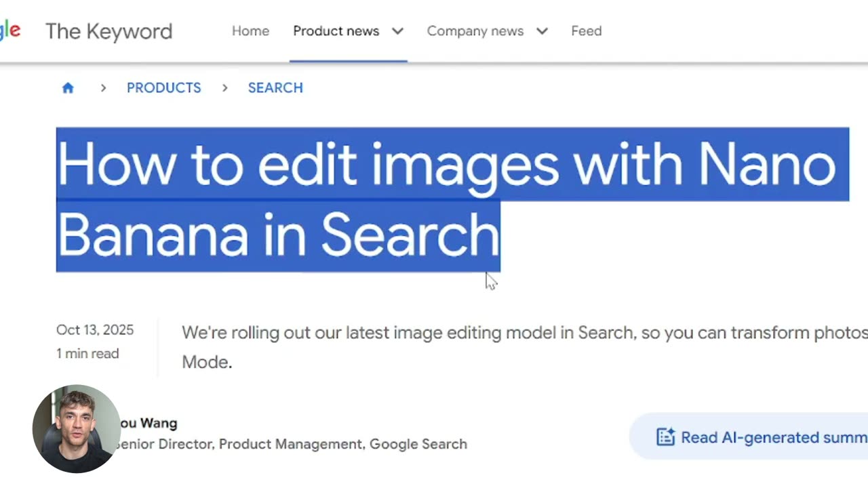868x488 pixels.
Task: Expand the Product news dropdown chevron
Action: pyautogui.click(x=398, y=31)
